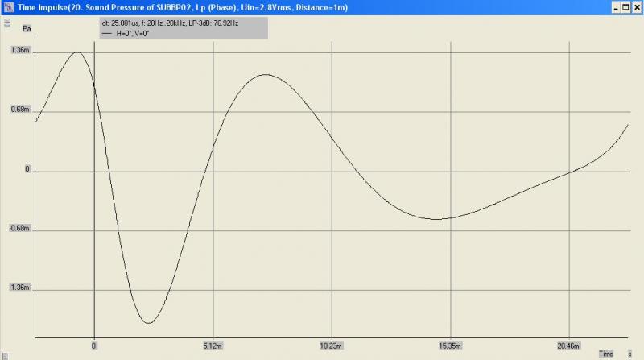Select the H=0°, V=0° legend curve entry

pyautogui.click(x=126, y=34)
